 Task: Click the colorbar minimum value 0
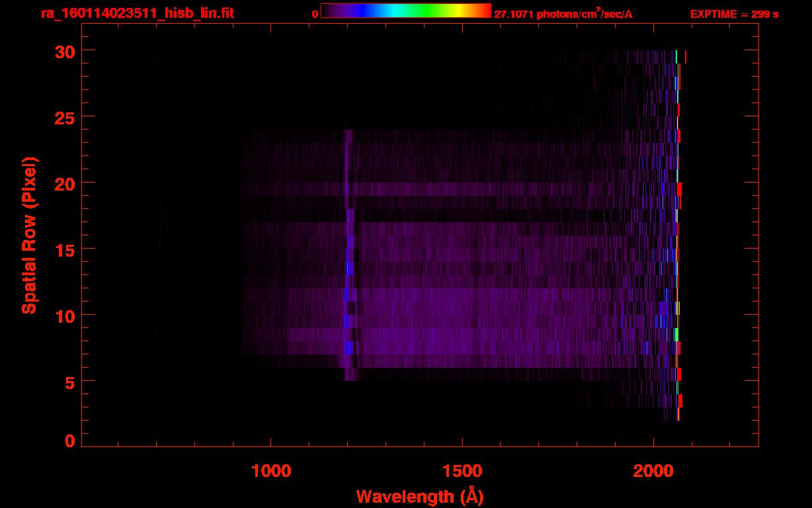315,15
